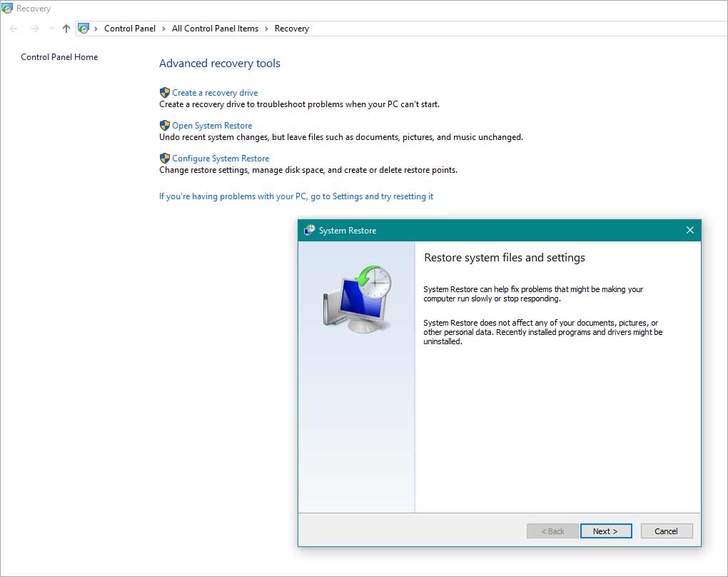
Task: Go forward using the Forward arrow
Action: coord(34,29)
